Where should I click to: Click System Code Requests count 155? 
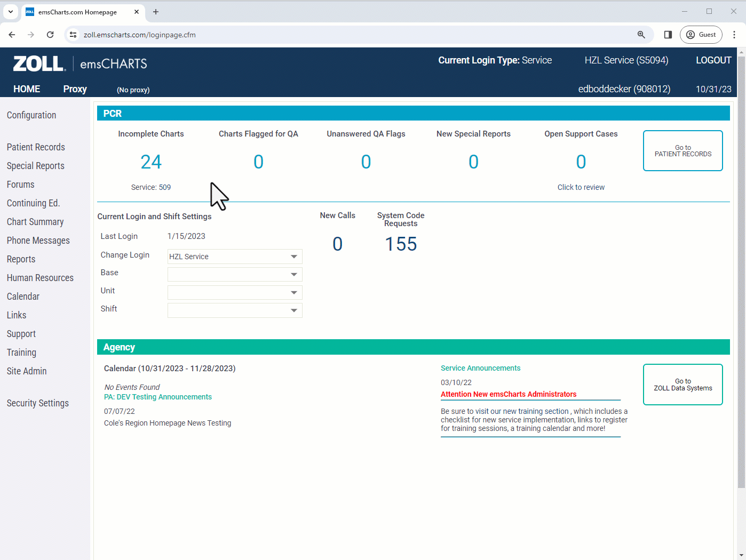(401, 244)
